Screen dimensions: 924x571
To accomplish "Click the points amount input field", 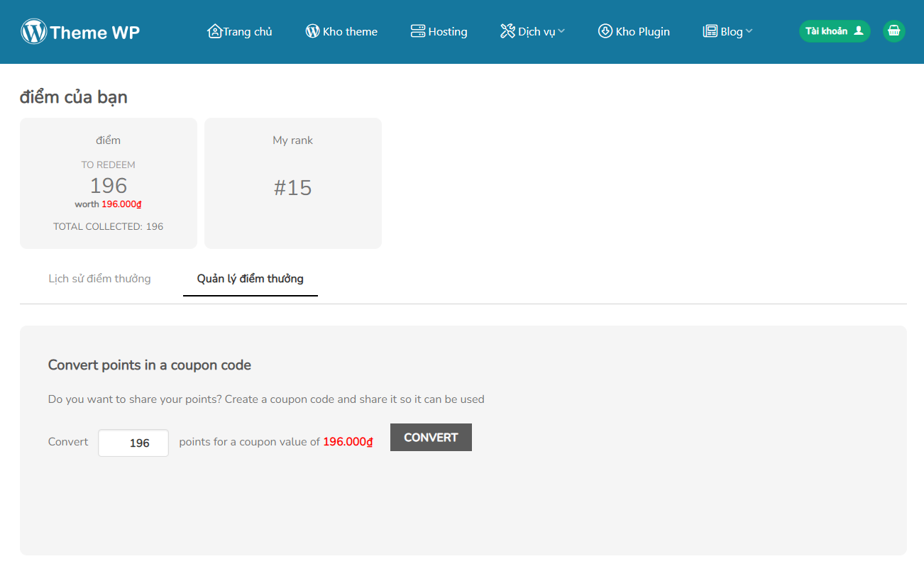I will click(133, 443).
